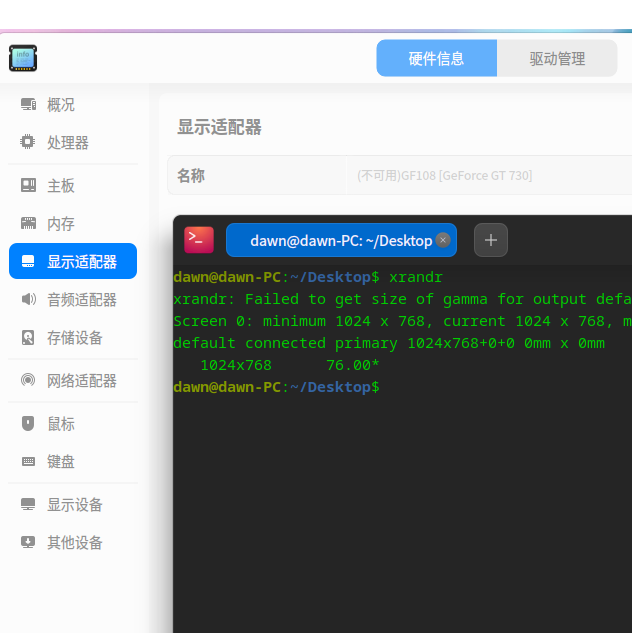The width and height of the screenshot is (632, 633).
Task: Open the 处理器 sidebar entry
Action: click(67, 143)
